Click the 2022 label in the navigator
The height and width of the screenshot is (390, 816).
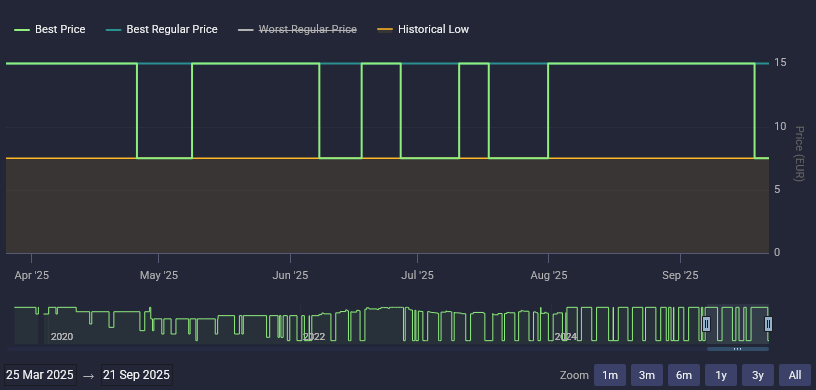coord(314,337)
